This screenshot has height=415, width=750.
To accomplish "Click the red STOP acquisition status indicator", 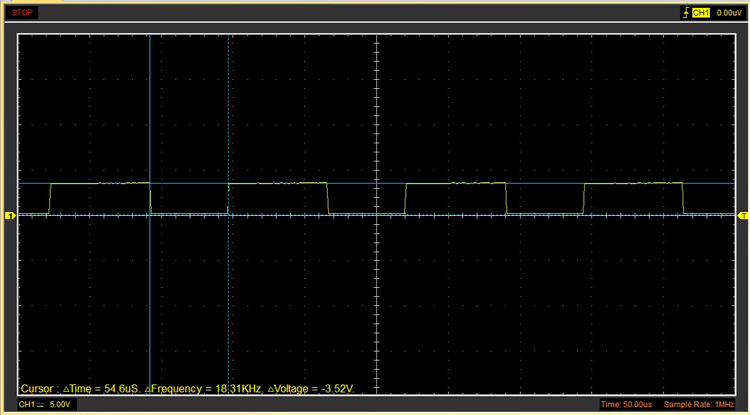I will point(22,13).
